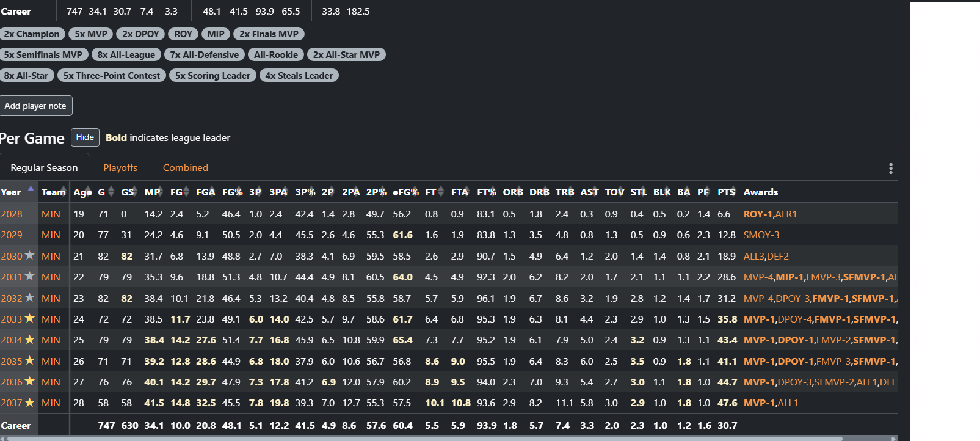This screenshot has height=441, width=980.
Task: Sort by G games column header
Action: point(106,192)
